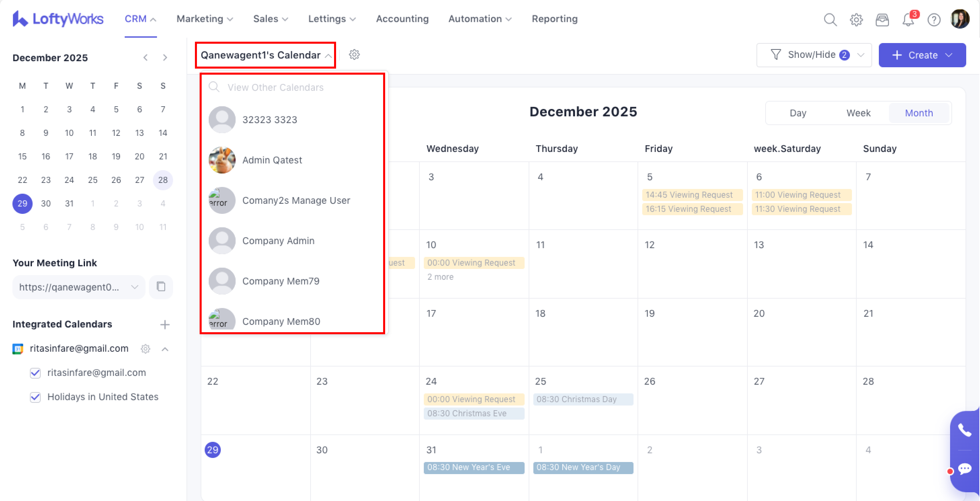
Task: Toggle Holidays in United States checkbox
Action: [35, 397]
